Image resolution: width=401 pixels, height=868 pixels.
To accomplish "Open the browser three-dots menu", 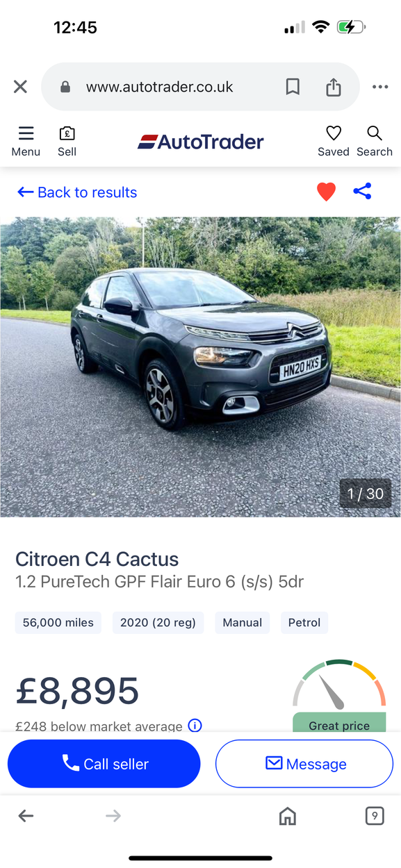I will tap(380, 87).
